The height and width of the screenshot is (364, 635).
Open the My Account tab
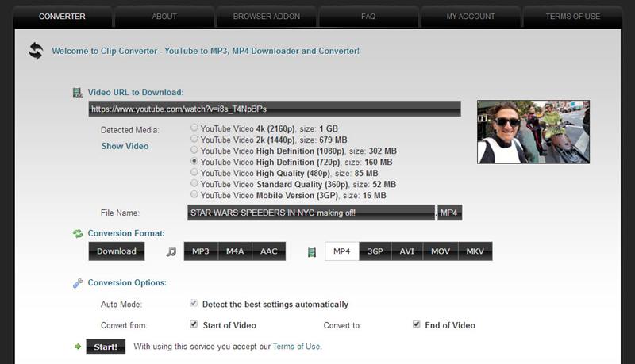click(471, 17)
